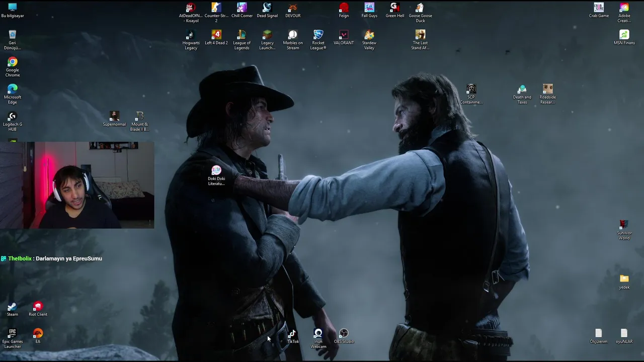644x362 pixels.
Task: Select the Mount & Blade II icon
Action: pyautogui.click(x=139, y=121)
